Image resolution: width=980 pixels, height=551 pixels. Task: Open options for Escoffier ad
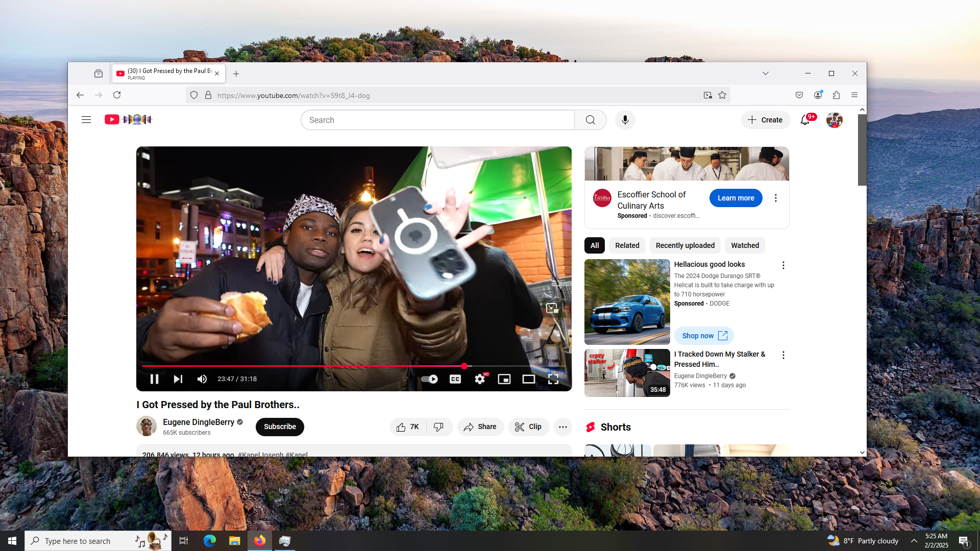point(776,198)
